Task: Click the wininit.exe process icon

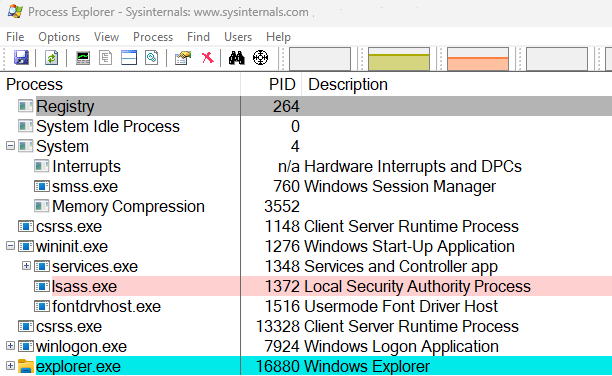Action: click(26, 246)
